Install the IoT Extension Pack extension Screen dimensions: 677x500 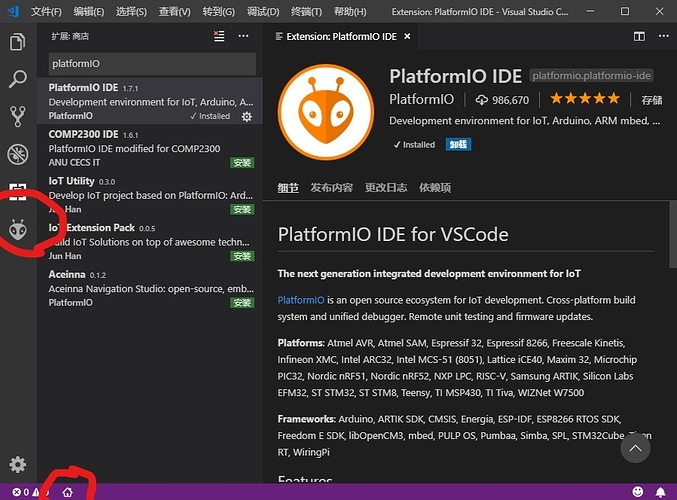242,256
